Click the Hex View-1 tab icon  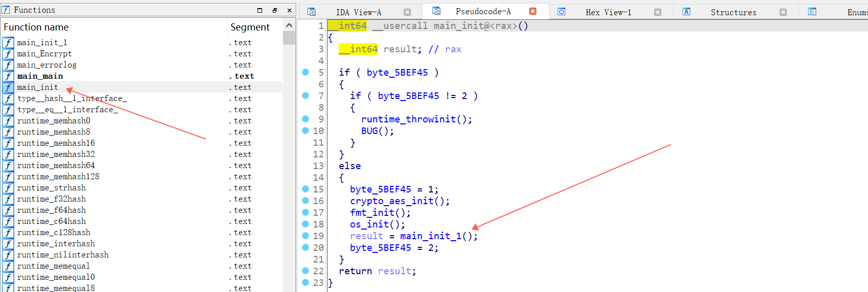561,12
